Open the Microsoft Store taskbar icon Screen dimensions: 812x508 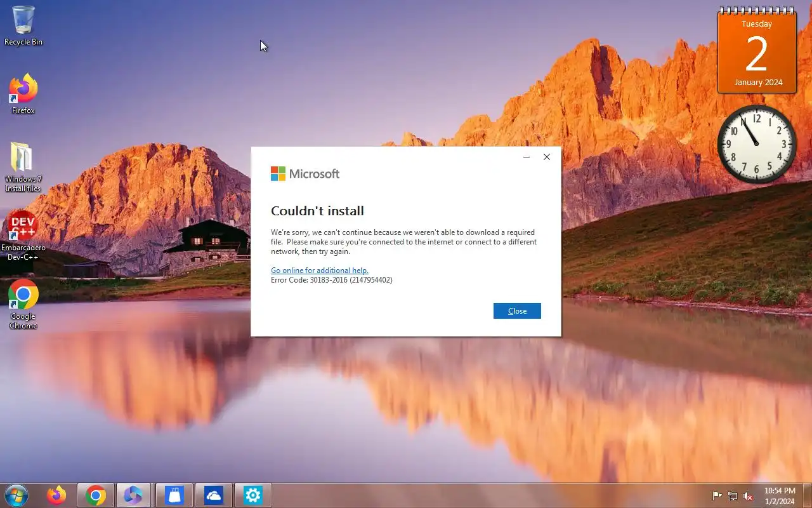[x=174, y=495]
